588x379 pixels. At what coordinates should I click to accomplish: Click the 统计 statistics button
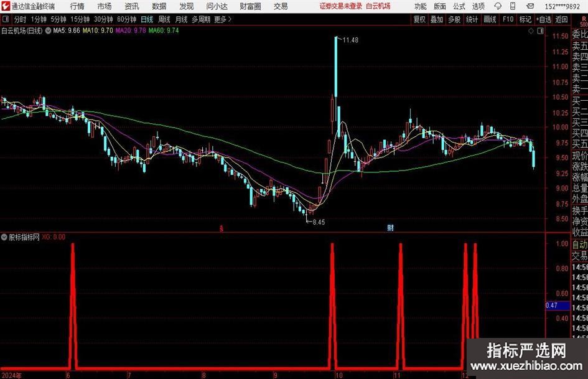tap(472, 19)
